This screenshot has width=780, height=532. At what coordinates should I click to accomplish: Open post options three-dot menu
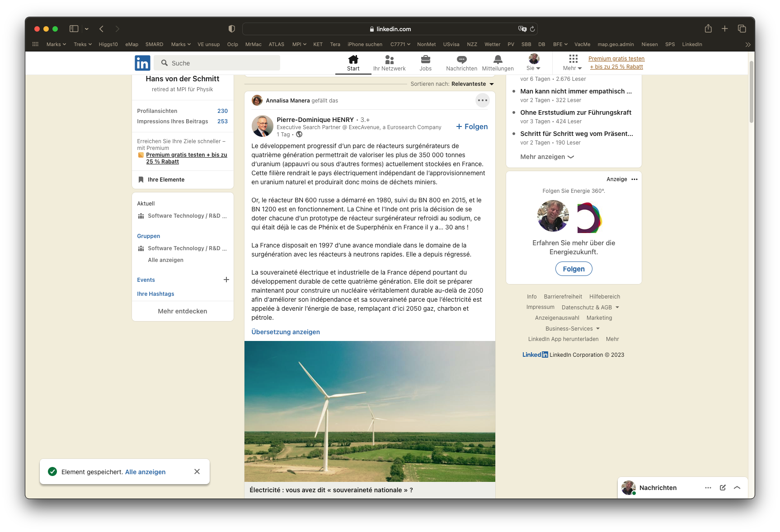(x=483, y=100)
